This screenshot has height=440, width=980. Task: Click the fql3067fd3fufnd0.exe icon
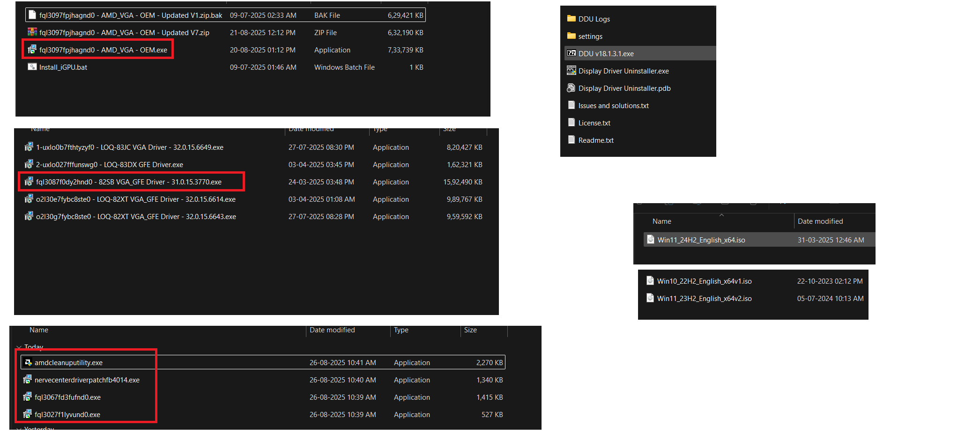28,397
